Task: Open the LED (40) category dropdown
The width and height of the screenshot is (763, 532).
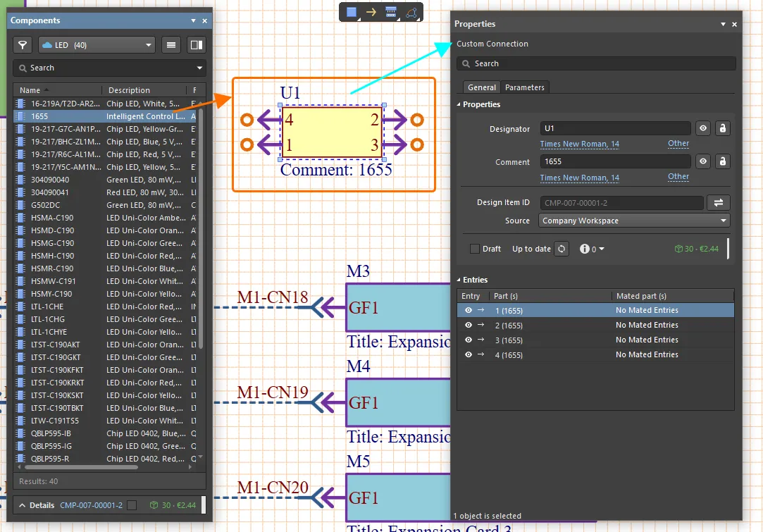Action: [x=97, y=45]
